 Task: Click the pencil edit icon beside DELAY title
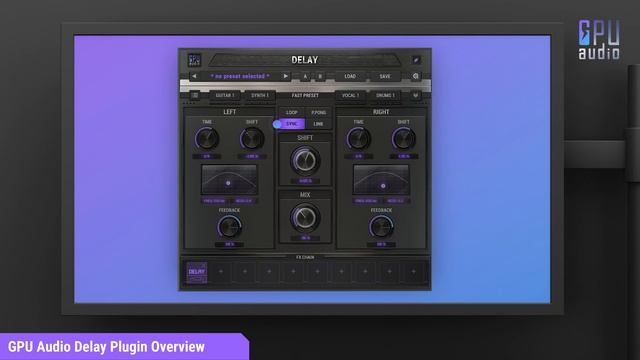click(x=416, y=60)
